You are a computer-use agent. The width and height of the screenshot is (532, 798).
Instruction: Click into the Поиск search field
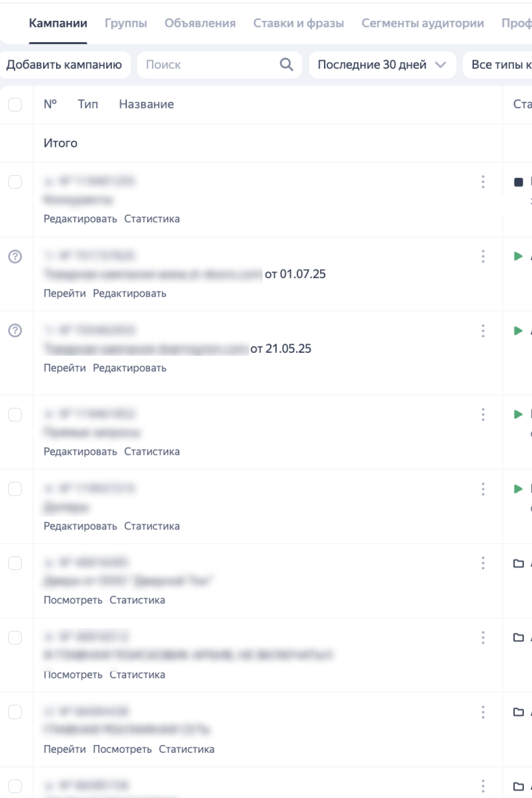tap(208, 65)
